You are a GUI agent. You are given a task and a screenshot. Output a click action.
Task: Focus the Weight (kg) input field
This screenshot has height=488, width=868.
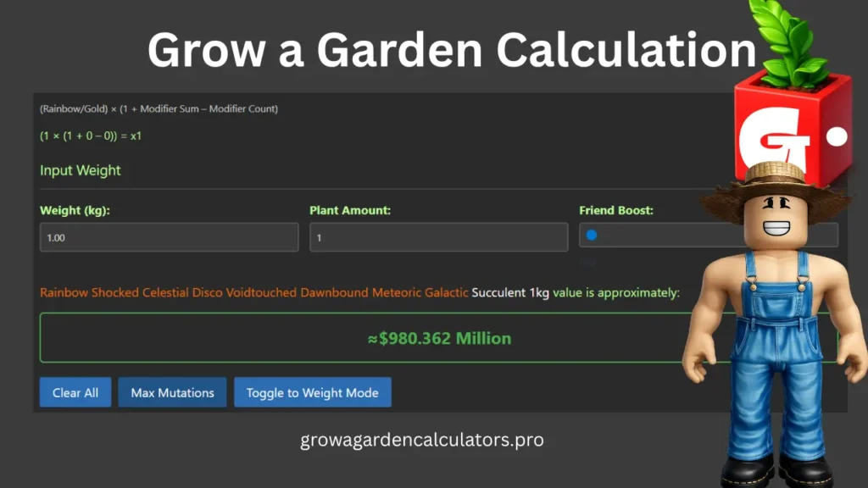[169, 237]
